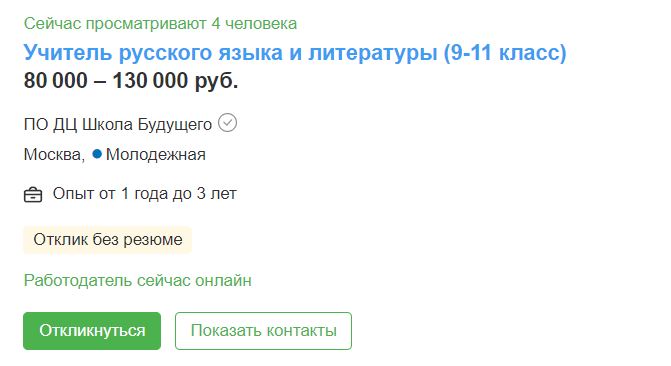Click the salary 80 000 – 130 000 руб. text

pos(131,80)
